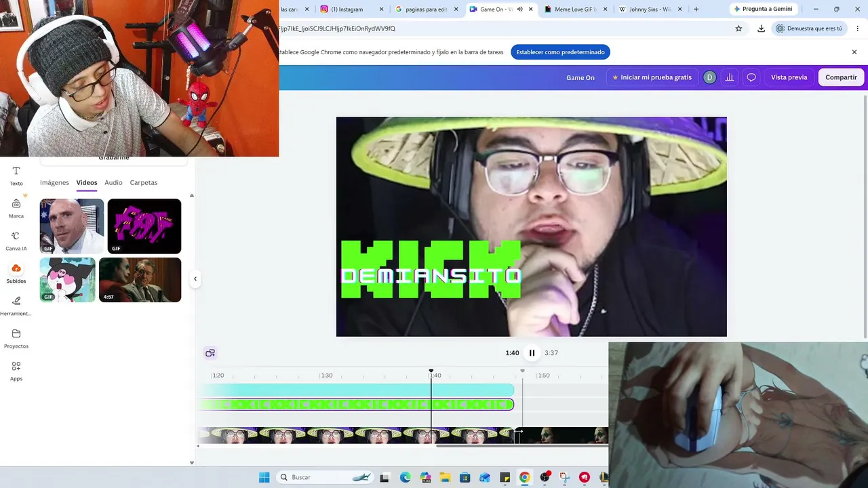Click the Compartir button
Viewport: 868px width, 488px height.
pyautogui.click(x=841, y=77)
